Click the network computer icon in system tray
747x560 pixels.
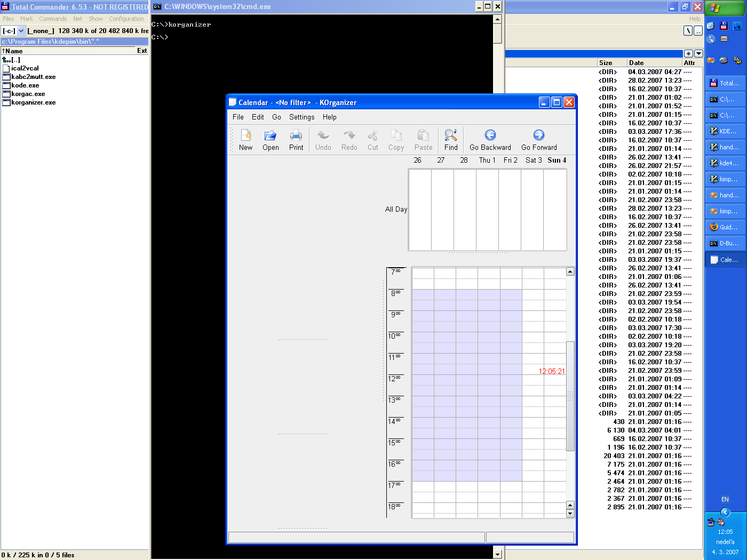pyautogui.click(x=711, y=522)
